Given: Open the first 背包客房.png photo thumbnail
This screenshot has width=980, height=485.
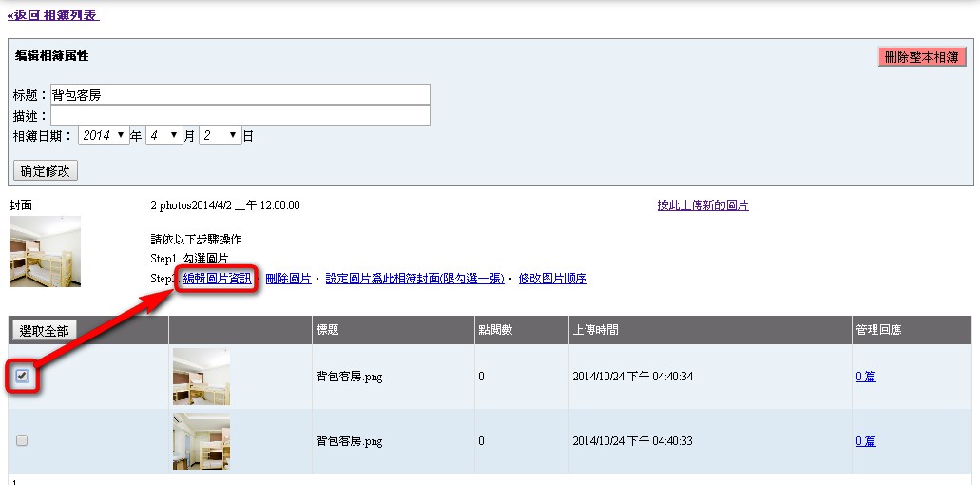Looking at the screenshot, I should coord(201,377).
